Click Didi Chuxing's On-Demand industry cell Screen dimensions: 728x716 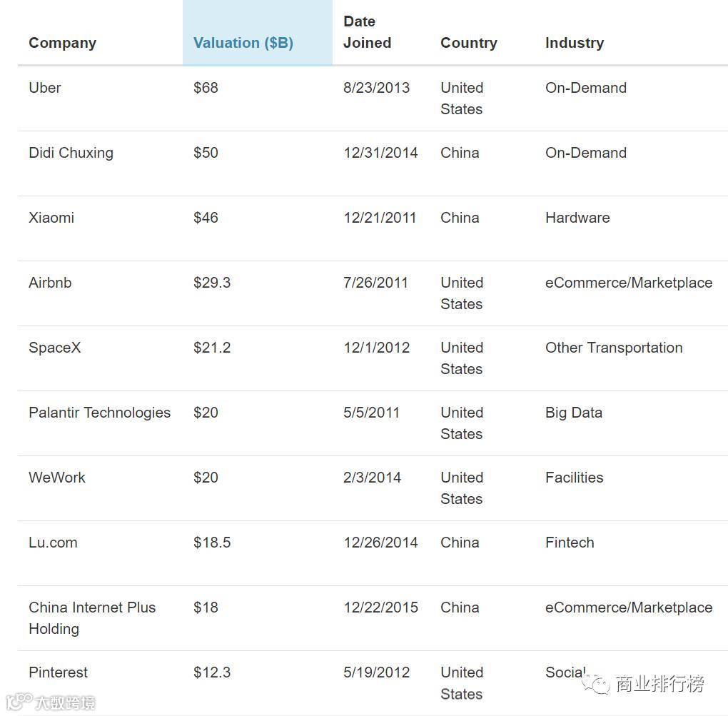pyautogui.click(x=586, y=153)
